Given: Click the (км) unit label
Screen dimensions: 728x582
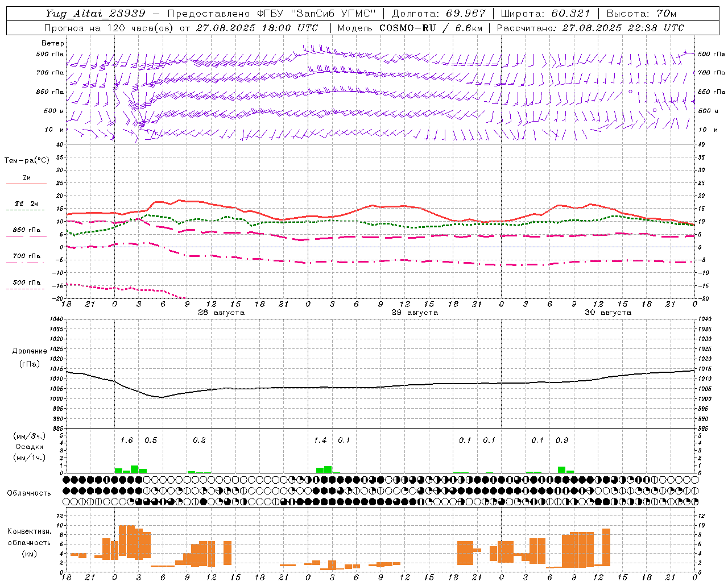Looking at the screenshot, I should tap(30, 554).
